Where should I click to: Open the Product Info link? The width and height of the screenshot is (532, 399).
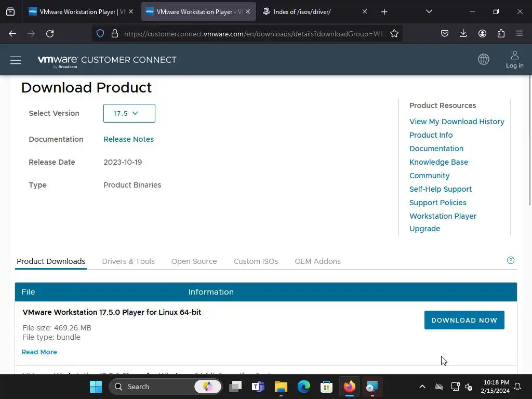coord(431,135)
